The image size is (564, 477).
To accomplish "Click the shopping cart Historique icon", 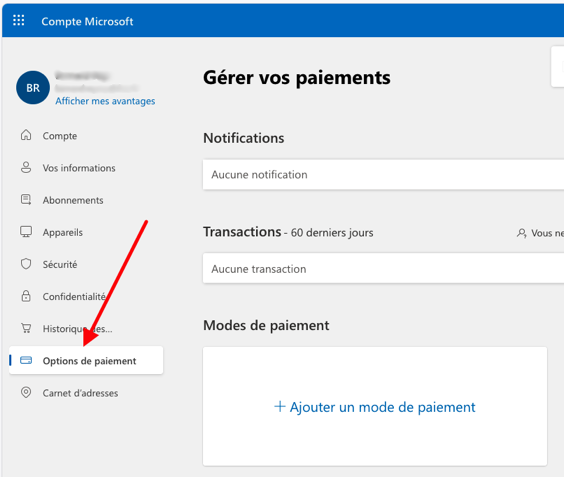I will tap(26, 328).
